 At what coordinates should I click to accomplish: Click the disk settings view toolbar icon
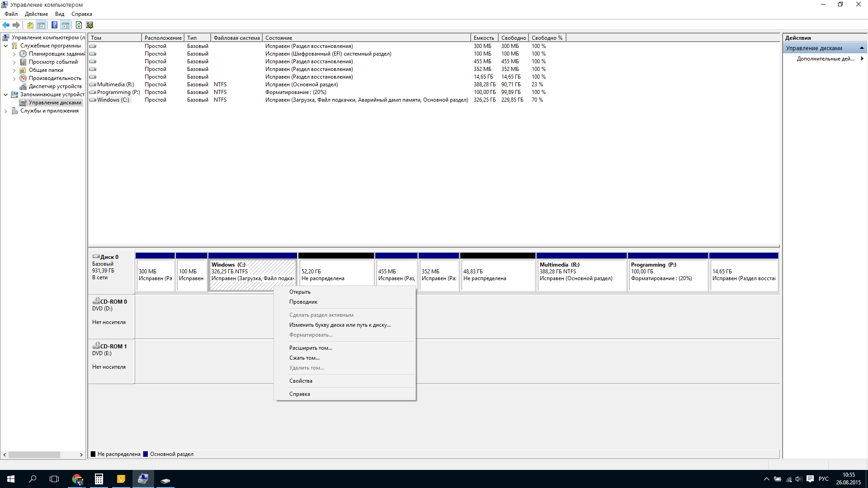90,25
